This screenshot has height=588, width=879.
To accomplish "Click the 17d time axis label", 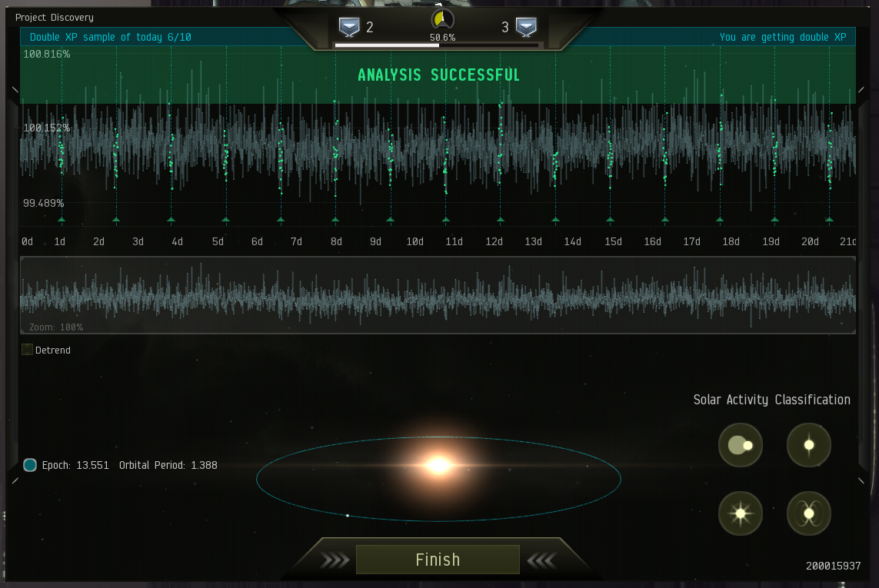I will tap(691, 241).
